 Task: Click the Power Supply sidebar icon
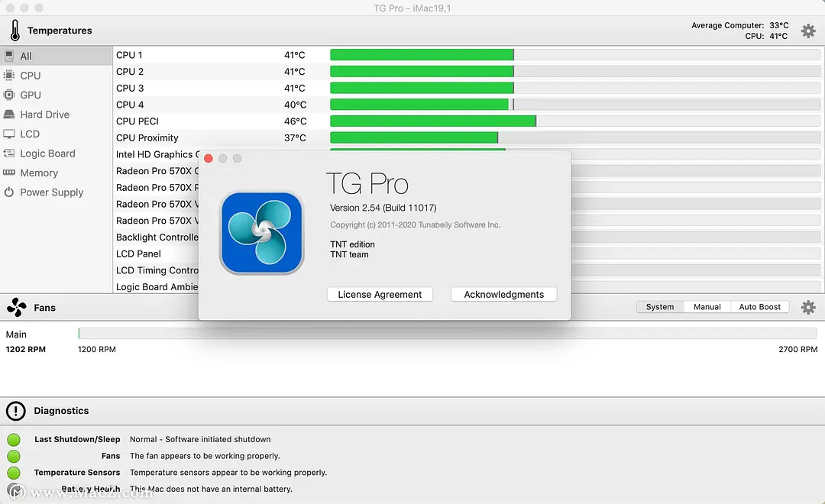point(9,192)
